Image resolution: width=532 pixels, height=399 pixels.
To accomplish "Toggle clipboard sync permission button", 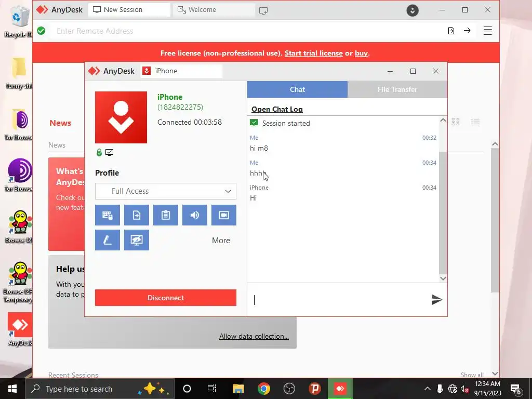I will click(166, 215).
